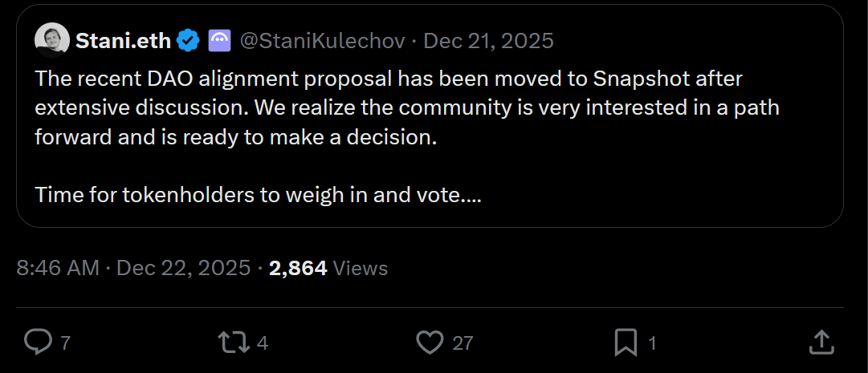View the 2,864 Views analytics

click(x=328, y=268)
